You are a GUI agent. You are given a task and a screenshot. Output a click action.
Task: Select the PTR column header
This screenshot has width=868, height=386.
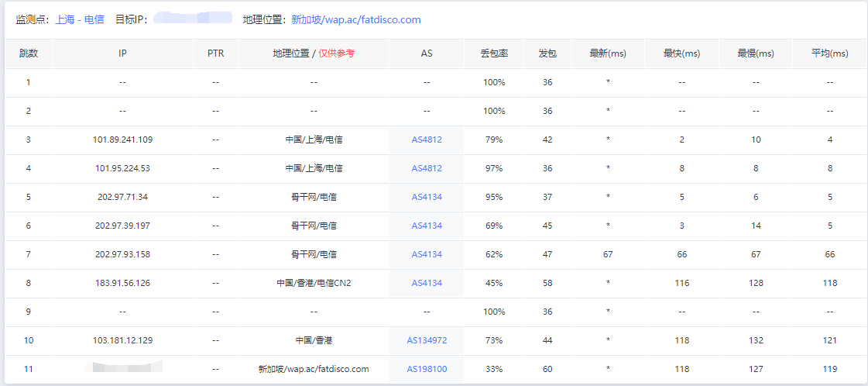pos(216,53)
